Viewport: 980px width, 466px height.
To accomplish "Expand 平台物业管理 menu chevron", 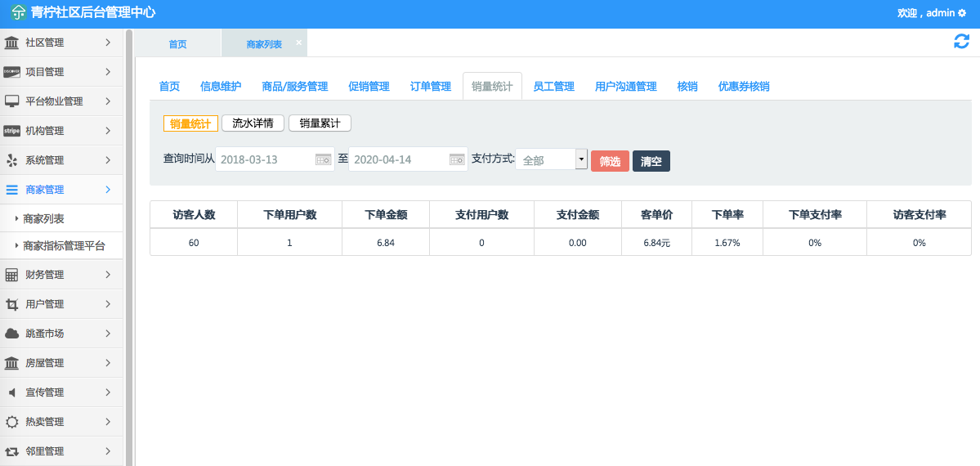I will [x=108, y=101].
